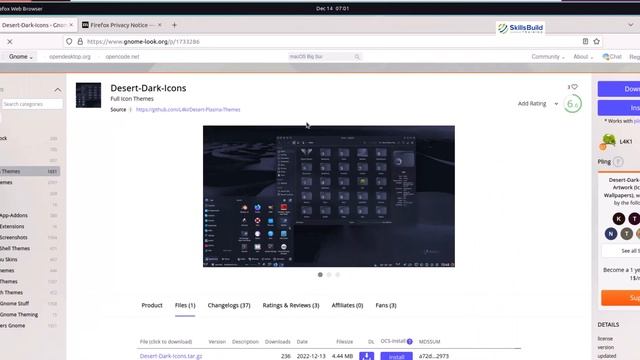Open the Add Rating dropdown

point(538,104)
